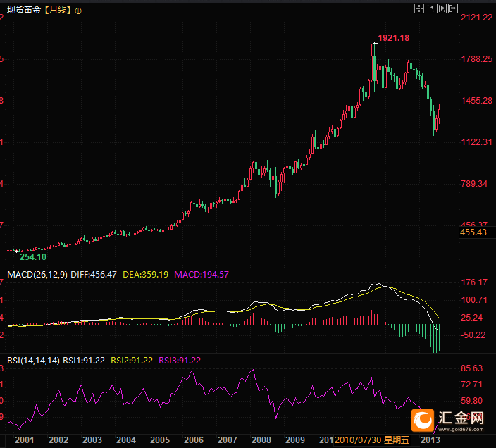The image size is (496, 448).
Task: Open the 月线 period selector
Action: [57, 11]
